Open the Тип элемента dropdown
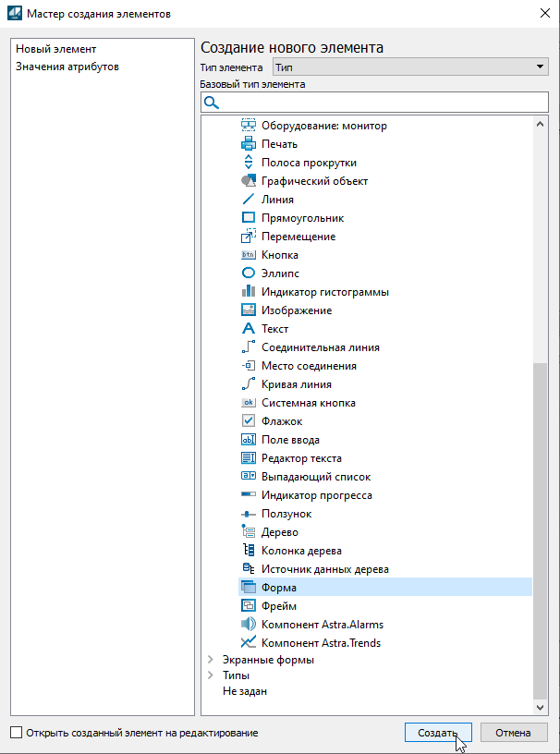The image size is (560, 754). point(410,67)
